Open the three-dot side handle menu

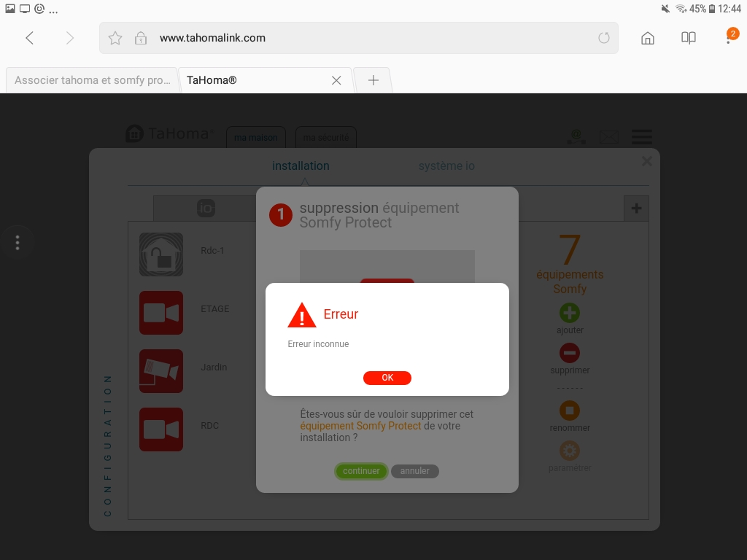pyautogui.click(x=18, y=242)
